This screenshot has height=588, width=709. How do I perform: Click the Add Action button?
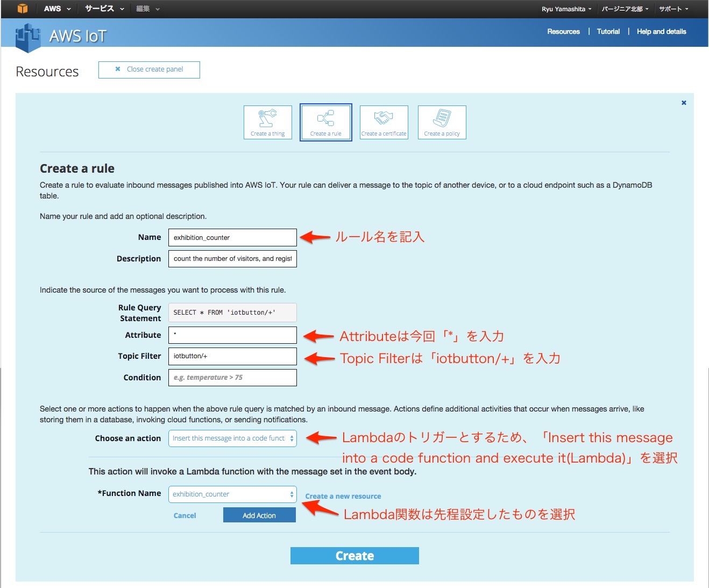(x=259, y=515)
